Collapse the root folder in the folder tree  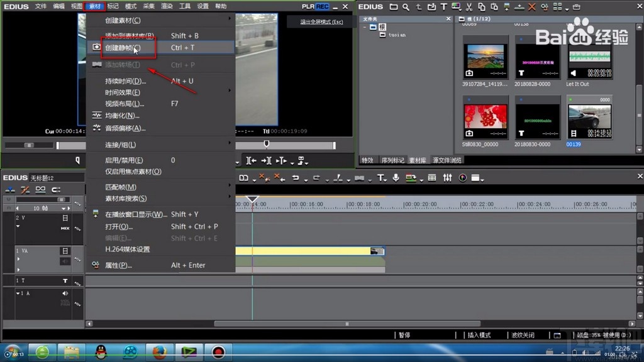click(x=365, y=27)
